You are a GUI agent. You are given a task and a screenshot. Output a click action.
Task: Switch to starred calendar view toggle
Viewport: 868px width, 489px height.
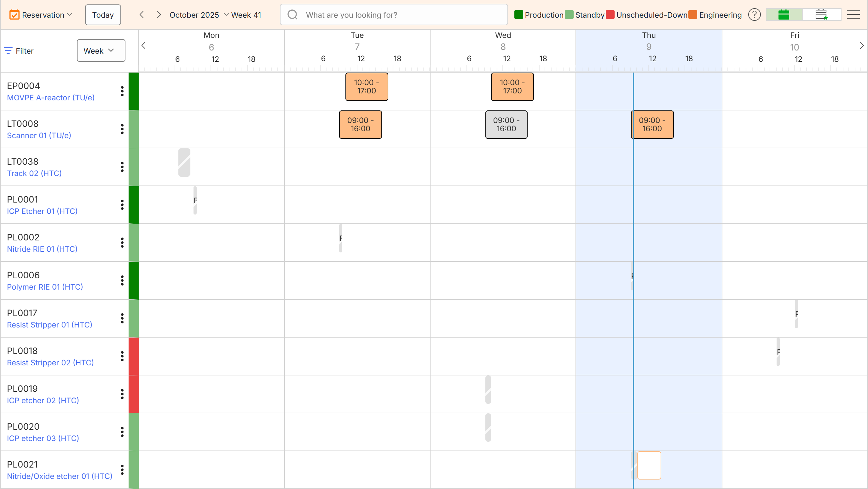click(x=821, y=15)
